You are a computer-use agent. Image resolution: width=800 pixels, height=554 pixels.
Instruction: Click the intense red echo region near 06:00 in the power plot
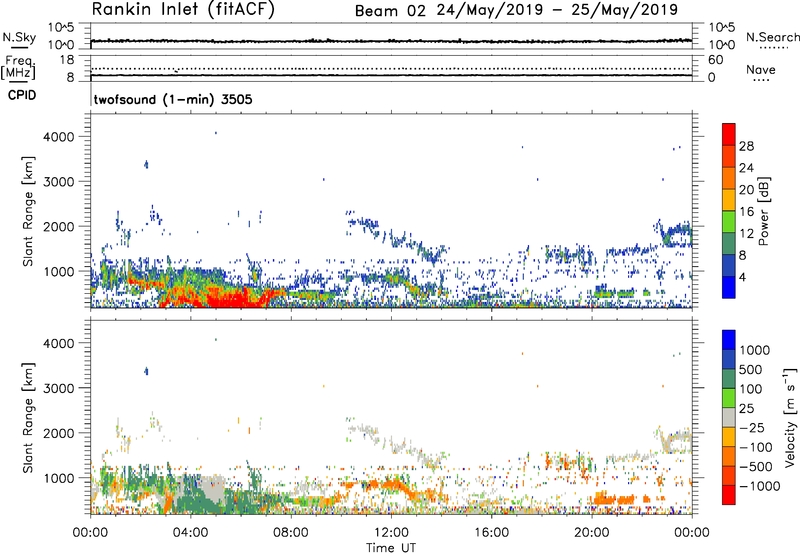pos(236,299)
